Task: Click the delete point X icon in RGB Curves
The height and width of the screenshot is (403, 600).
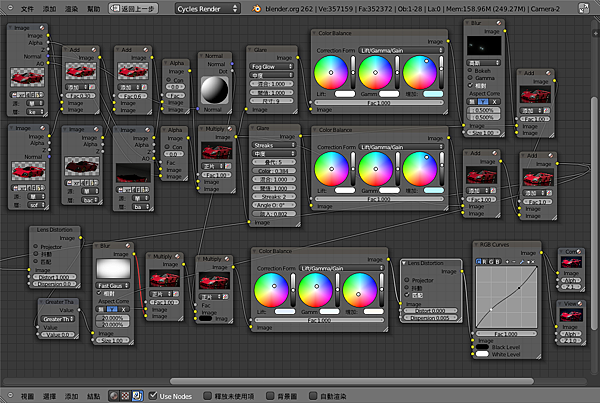Action: pos(532,262)
